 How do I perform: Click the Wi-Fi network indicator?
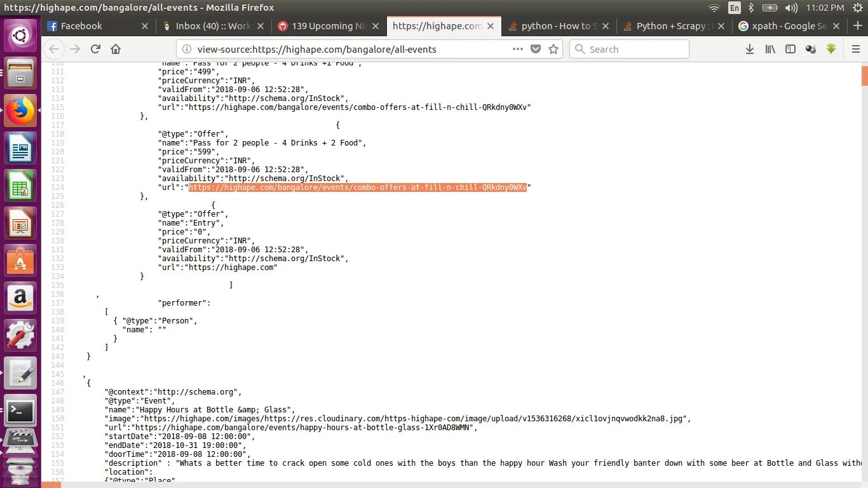click(714, 8)
